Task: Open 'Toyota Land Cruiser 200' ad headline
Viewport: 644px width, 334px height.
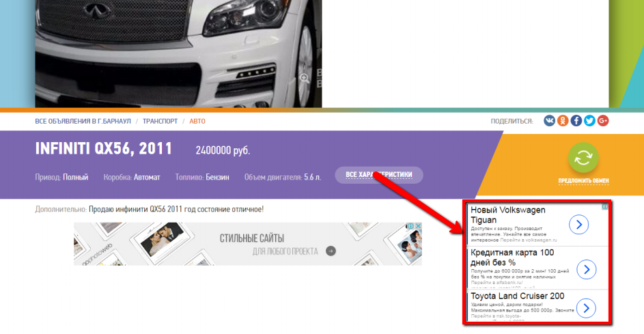Action: click(x=518, y=296)
